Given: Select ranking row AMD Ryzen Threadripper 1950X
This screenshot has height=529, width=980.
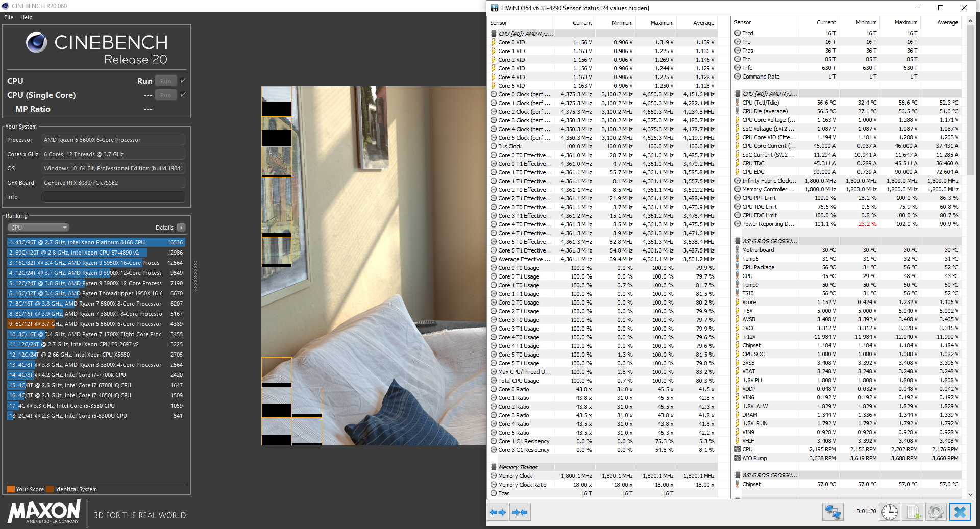Looking at the screenshot, I should click(x=96, y=293).
